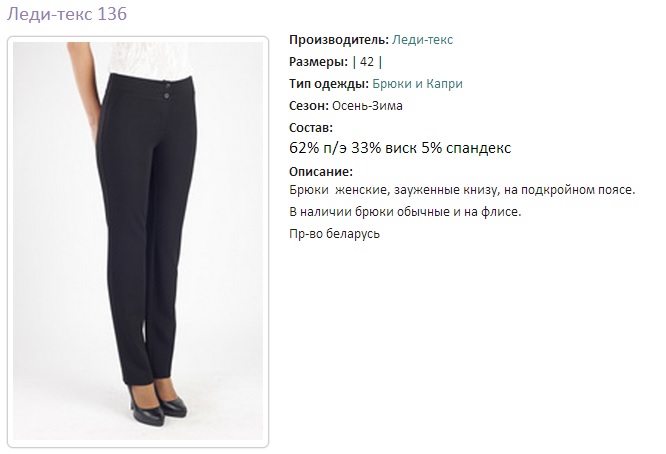Click the Пр-во беларусь text

[x=334, y=234]
